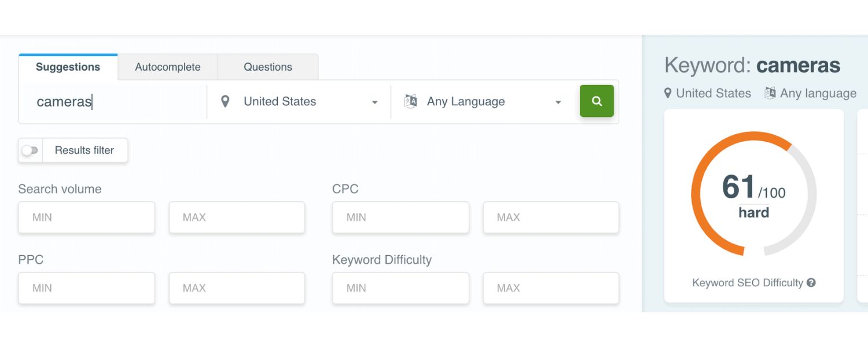The image size is (868, 347).
Task: Enable the Results filter toggle
Action: coord(30,150)
